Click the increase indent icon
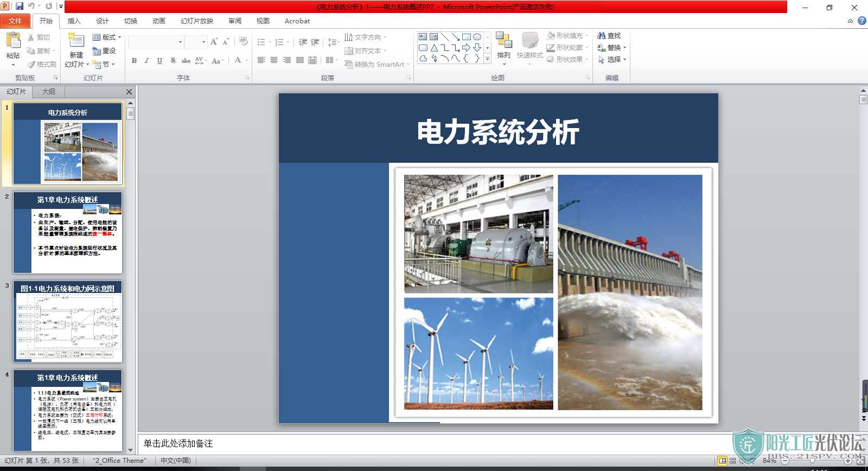Screen dimensions: 868x471 pyautogui.click(x=315, y=42)
